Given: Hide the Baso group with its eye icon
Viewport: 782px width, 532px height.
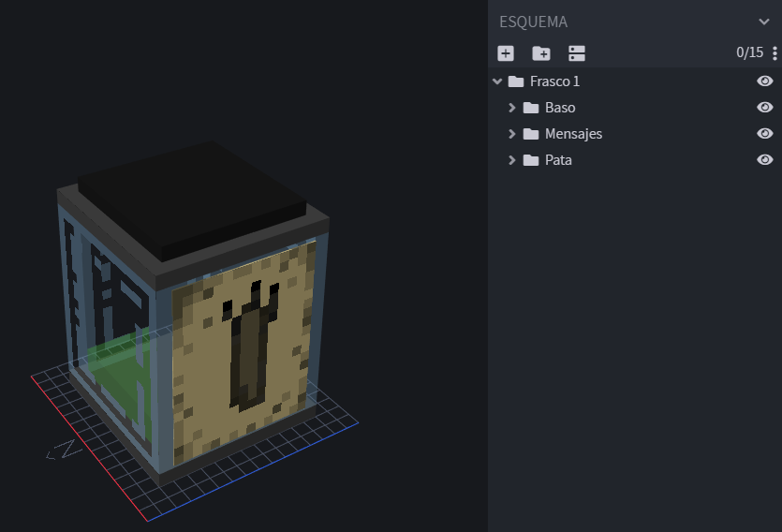Looking at the screenshot, I should pyautogui.click(x=764, y=107).
